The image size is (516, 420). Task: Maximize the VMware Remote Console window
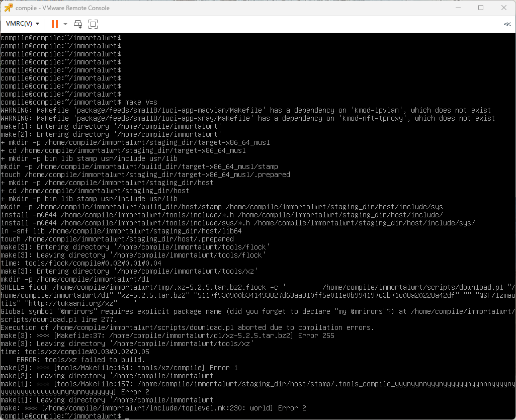click(x=481, y=8)
